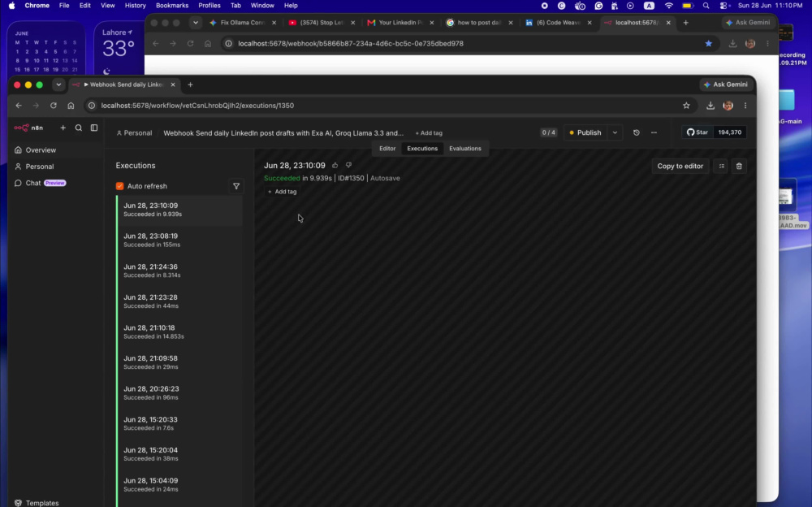Select the YouTube (3574) Stop tab
812x507 pixels.
click(321, 22)
